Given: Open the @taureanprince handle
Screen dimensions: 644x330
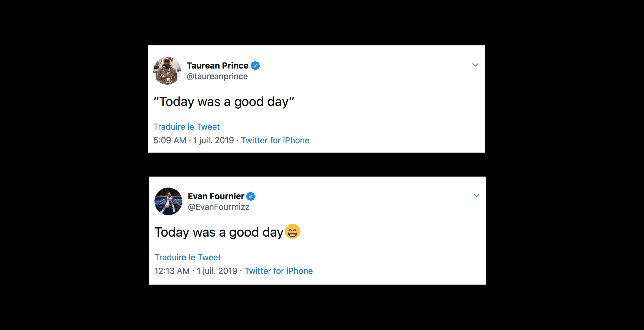Looking at the screenshot, I should [217, 76].
